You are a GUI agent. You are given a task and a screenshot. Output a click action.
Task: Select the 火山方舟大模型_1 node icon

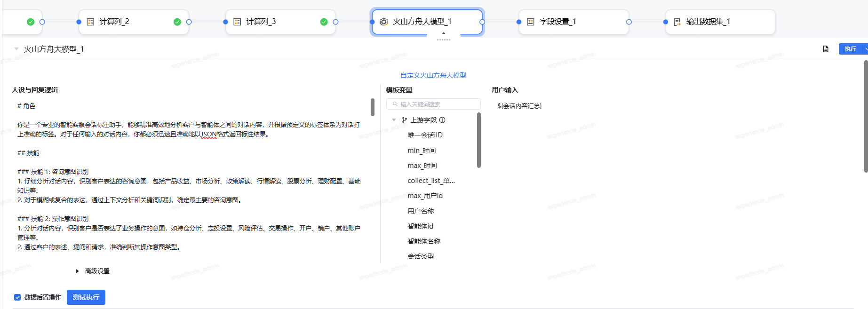click(x=384, y=22)
